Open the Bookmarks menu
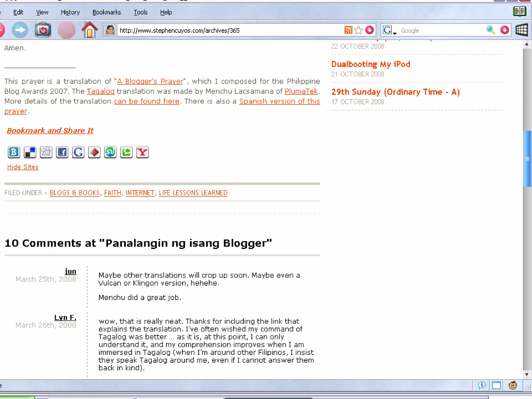 click(x=107, y=12)
